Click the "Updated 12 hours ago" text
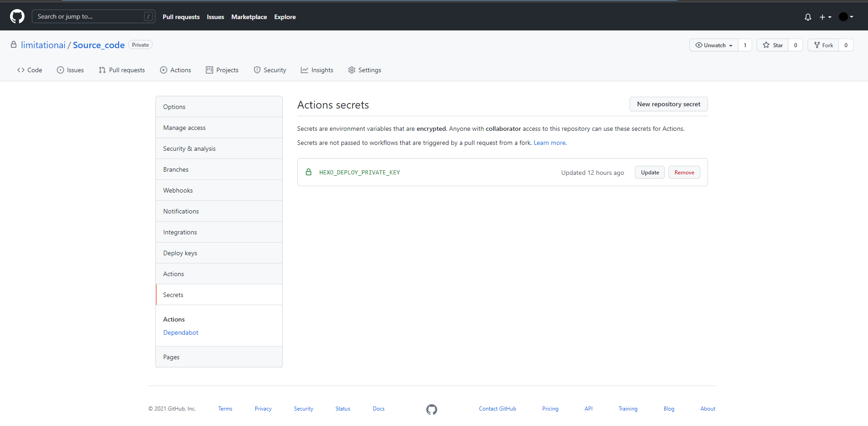 click(593, 173)
